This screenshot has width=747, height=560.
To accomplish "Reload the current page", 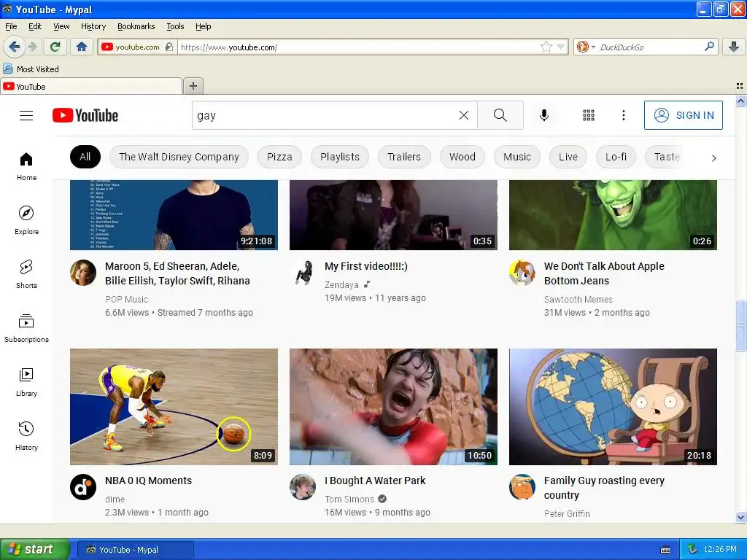I will click(55, 47).
